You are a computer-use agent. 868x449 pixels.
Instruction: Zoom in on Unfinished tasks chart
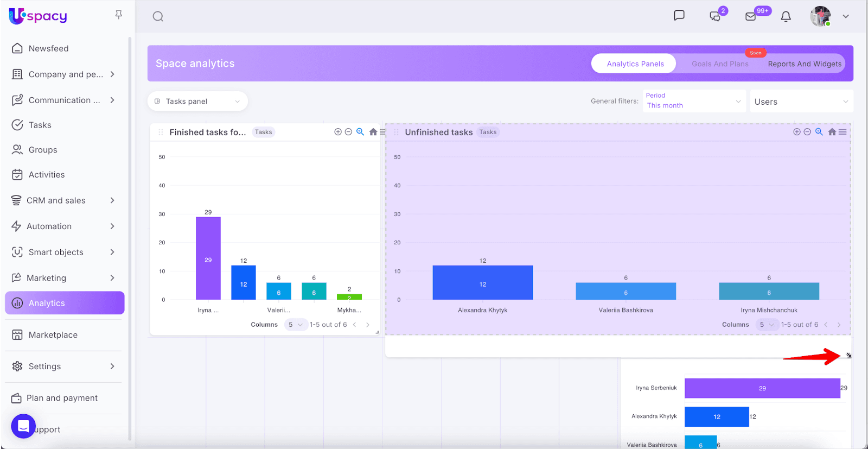796,132
